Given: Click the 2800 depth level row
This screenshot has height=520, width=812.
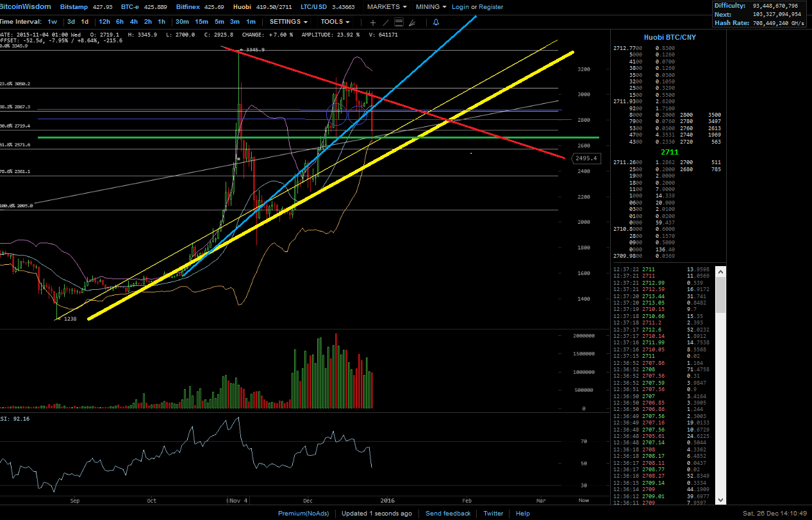Looking at the screenshot, I should [699, 114].
